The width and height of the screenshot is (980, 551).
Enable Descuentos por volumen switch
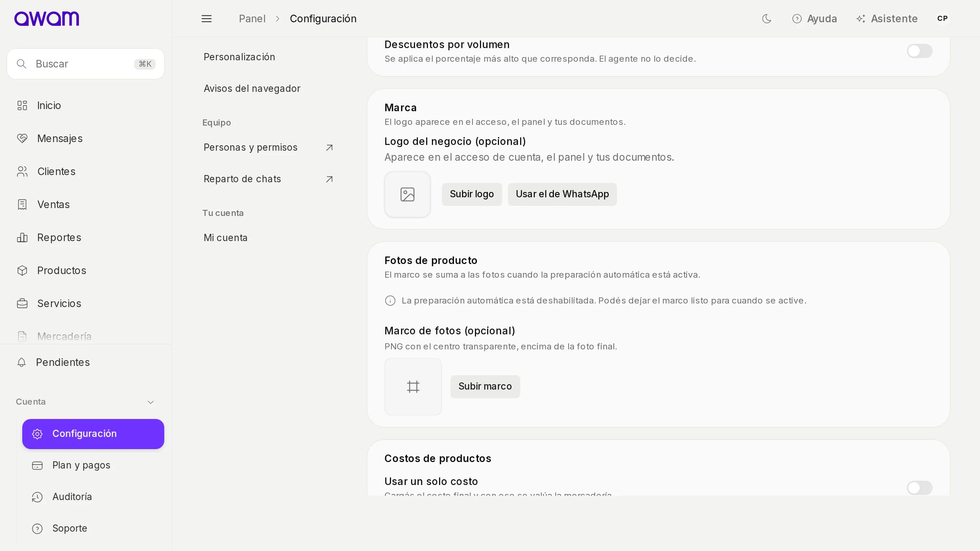[919, 51]
